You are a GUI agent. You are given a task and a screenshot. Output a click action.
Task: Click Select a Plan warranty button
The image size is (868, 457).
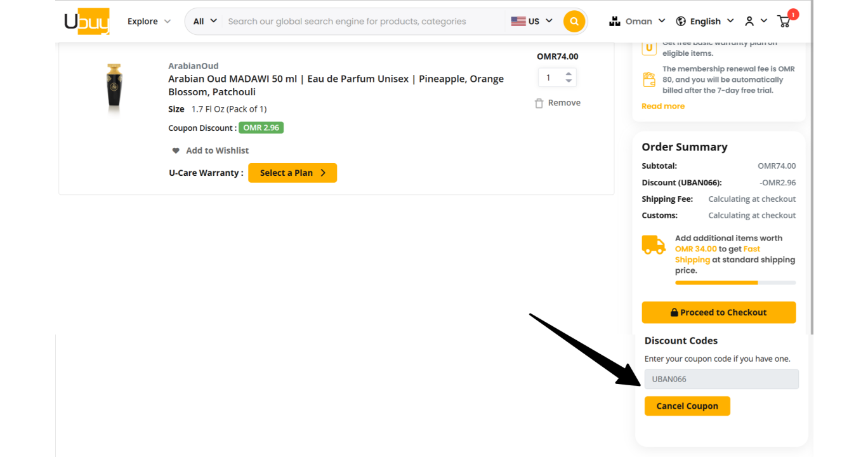point(293,173)
